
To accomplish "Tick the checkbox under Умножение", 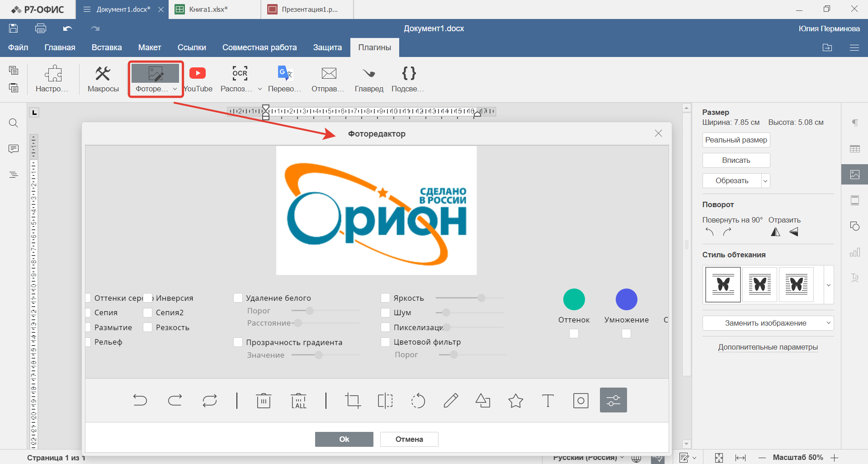I will click(626, 333).
